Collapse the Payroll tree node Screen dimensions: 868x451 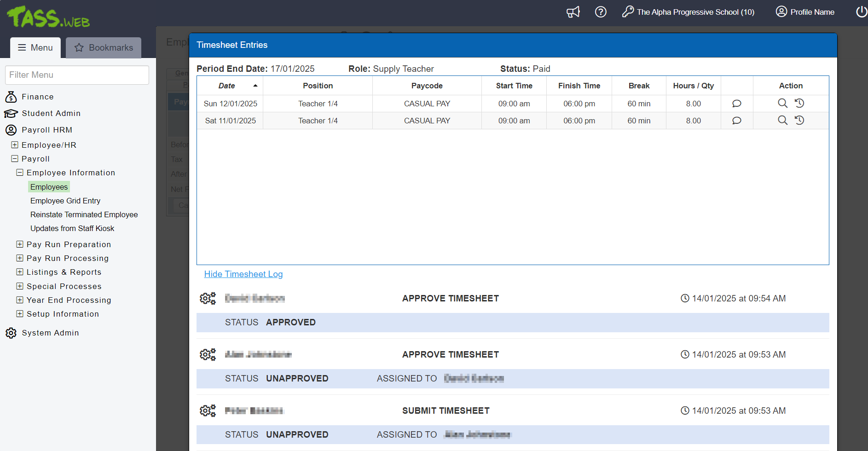coord(15,159)
